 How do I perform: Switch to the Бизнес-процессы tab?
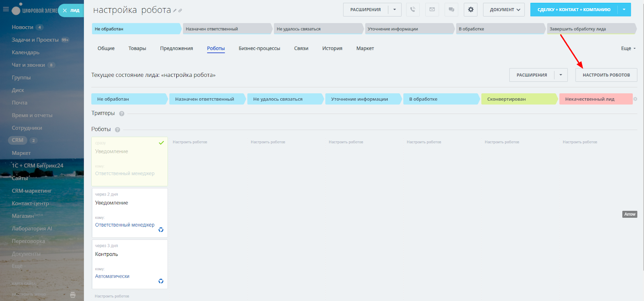pos(259,48)
